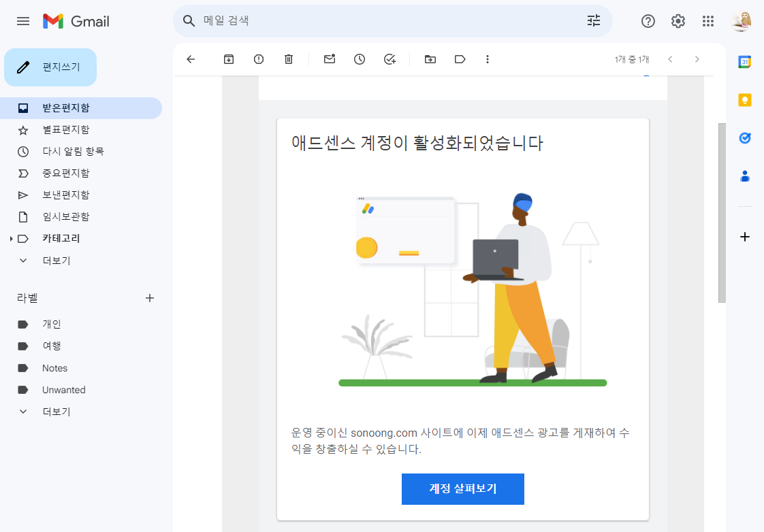Open 다시 알림 항목 snoozed folder

(81, 152)
